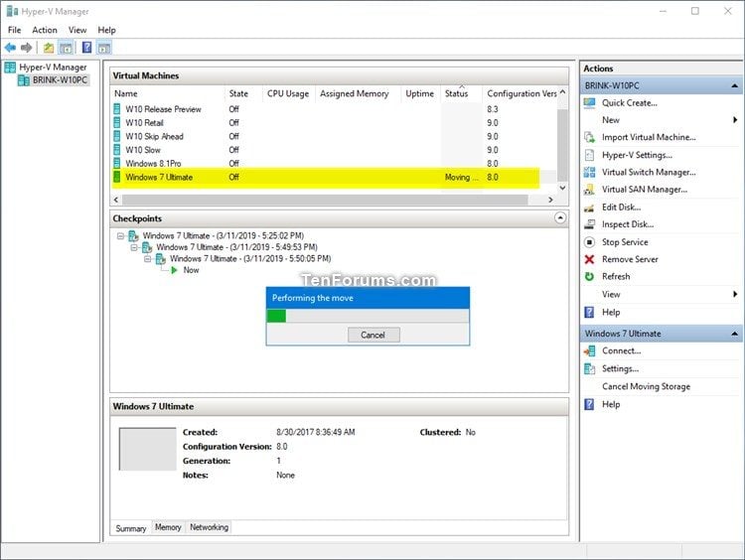Select BRINK-W10PC server in the tree
This screenshot has height=560, width=745.
tap(60, 79)
